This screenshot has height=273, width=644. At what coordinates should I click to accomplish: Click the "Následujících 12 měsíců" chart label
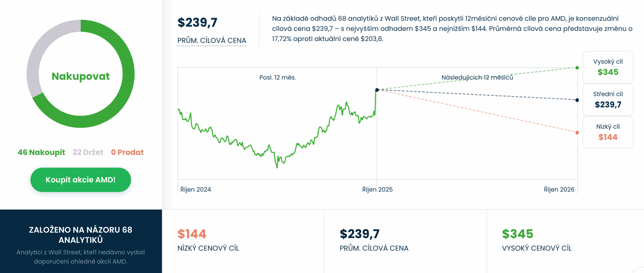[477, 77]
